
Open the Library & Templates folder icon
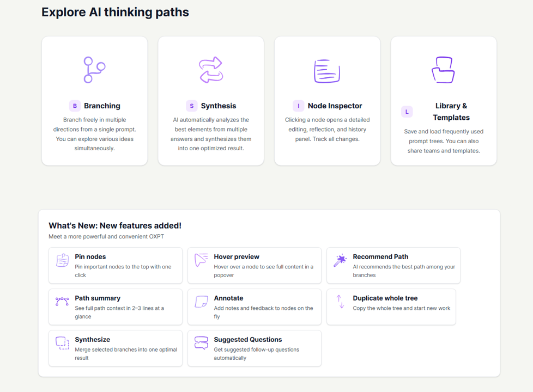click(x=443, y=69)
